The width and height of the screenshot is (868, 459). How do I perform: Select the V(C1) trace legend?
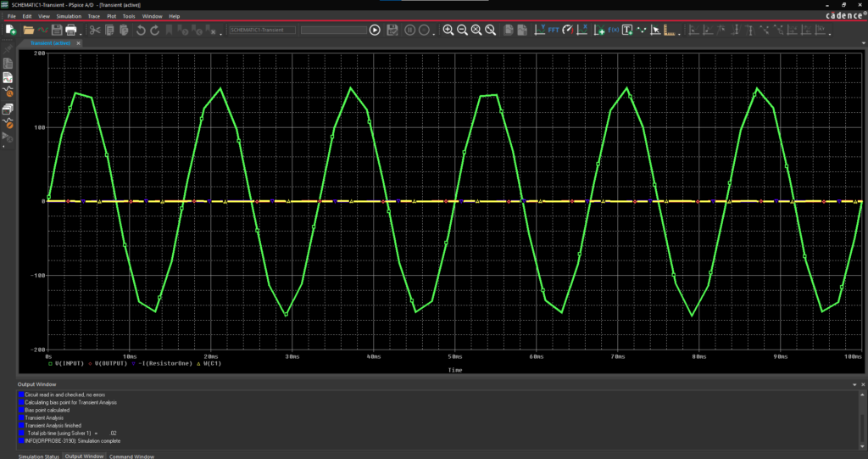click(x=209, y=364)
